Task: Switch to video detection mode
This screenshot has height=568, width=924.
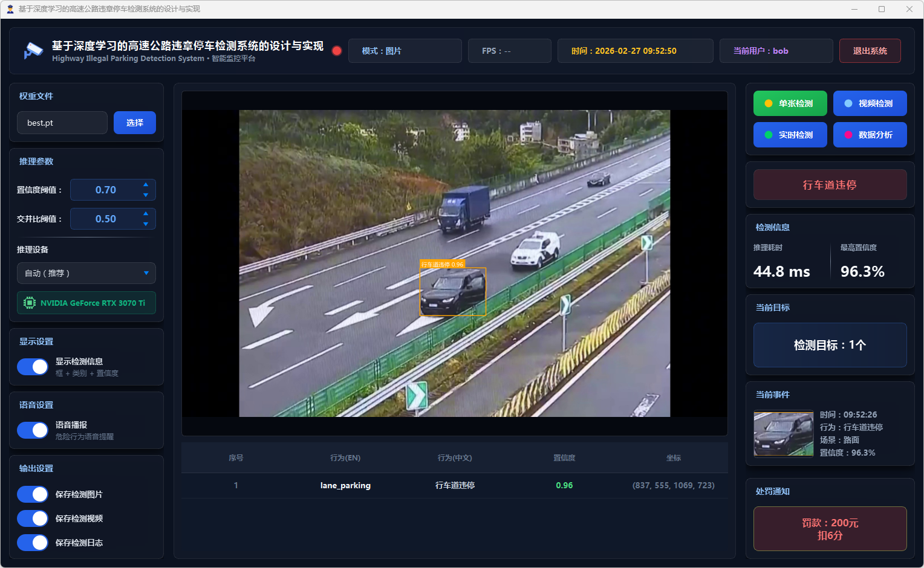Action: coord(870,103)
